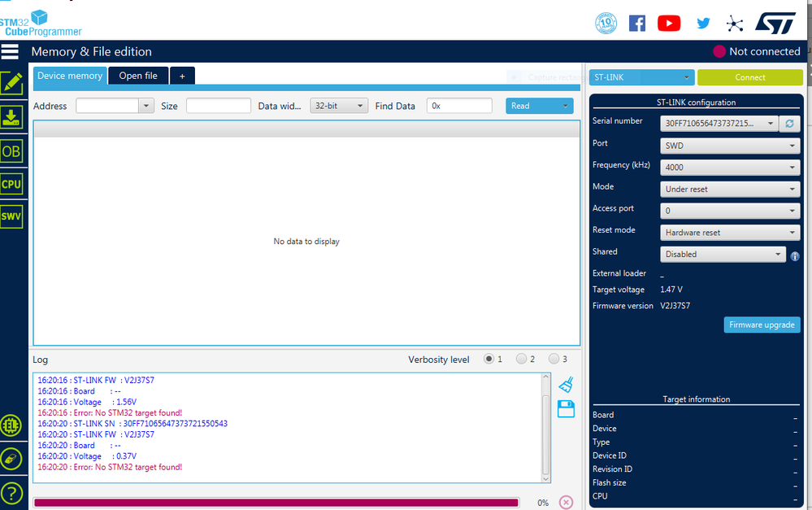Image resolution: width=812 pixels, height=510 pixels.
Task: Open Option Bytes (OB) panel
Action: [11, 151]
